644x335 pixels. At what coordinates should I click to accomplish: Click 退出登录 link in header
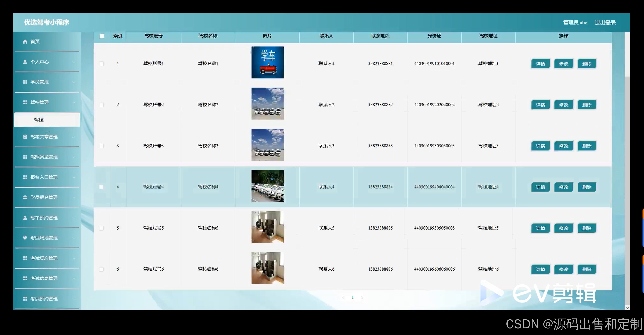pyautogui.click(x=605, y=23)
